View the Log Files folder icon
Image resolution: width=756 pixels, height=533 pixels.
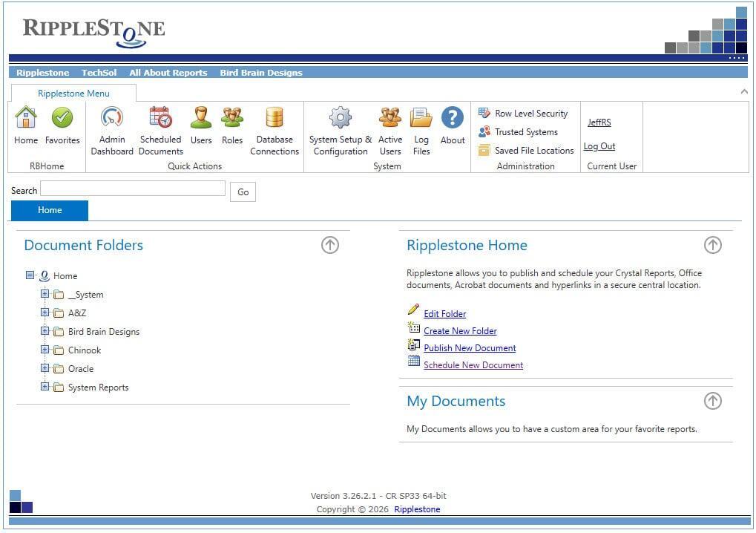421,118
